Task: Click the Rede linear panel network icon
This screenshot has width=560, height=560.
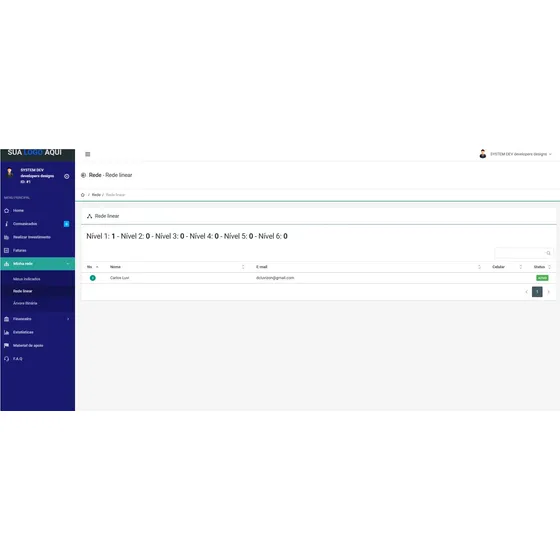Action: point(89,216)
